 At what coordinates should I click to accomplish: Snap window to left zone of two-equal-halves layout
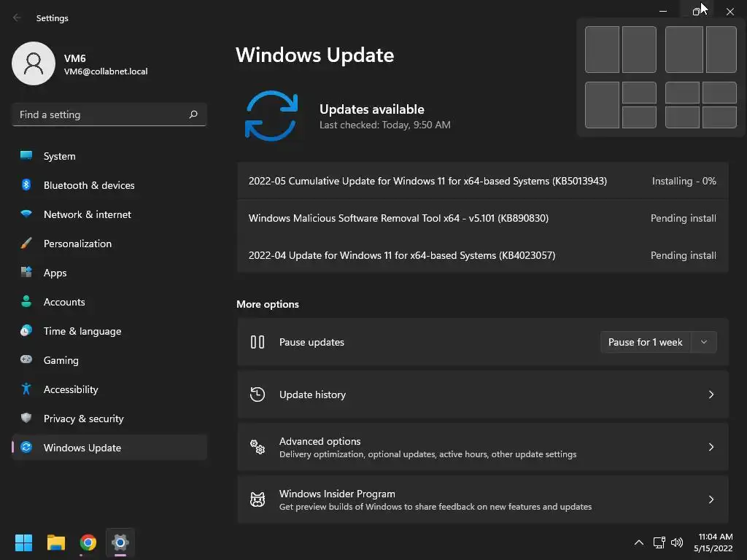[x=602, y=50]
